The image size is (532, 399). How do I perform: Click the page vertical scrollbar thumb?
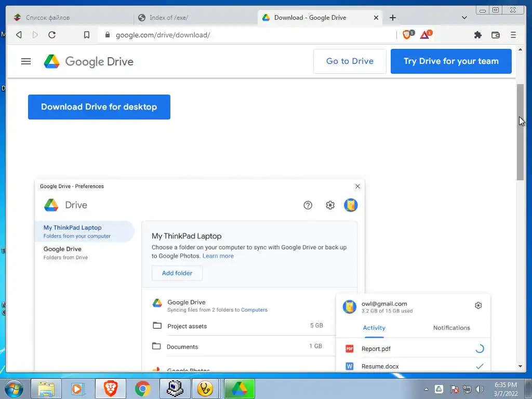coord(520,132)
